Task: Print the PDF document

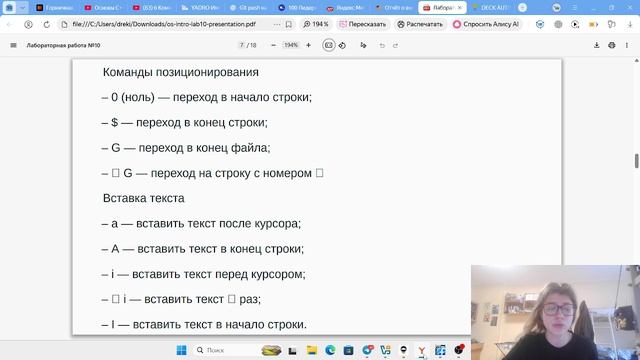Action: pyautogui.click(x=611, y=45)
